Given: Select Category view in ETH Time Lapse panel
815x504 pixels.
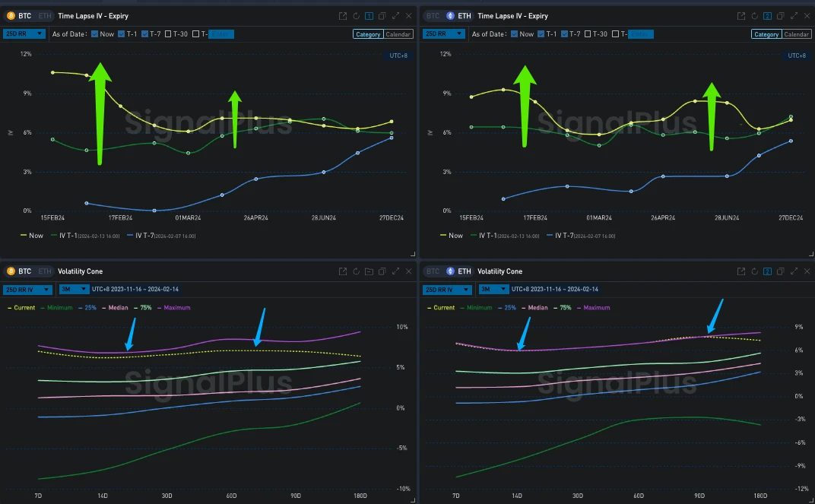Looking at the screenshot, I should (x=766, y=34).
